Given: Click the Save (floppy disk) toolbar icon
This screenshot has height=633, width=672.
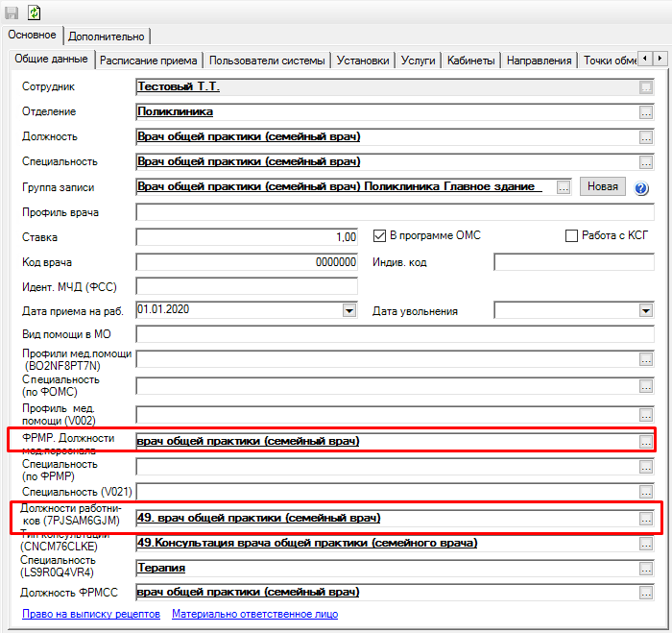Looking at the screenshot, I should (x=12, y=12).
